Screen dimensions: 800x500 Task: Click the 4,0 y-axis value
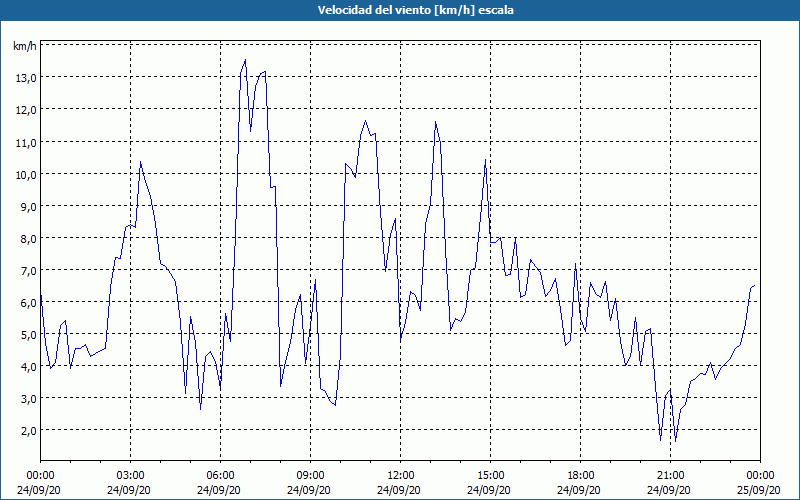[x=28, y=366]
